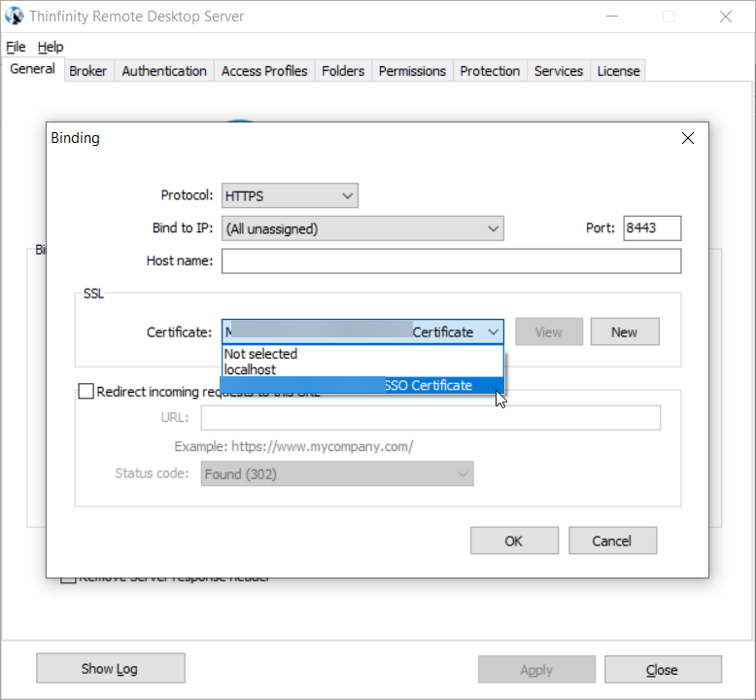Click the Port field showing 8443
Screen dimensions: 756x700
click(x=652, y=228)
